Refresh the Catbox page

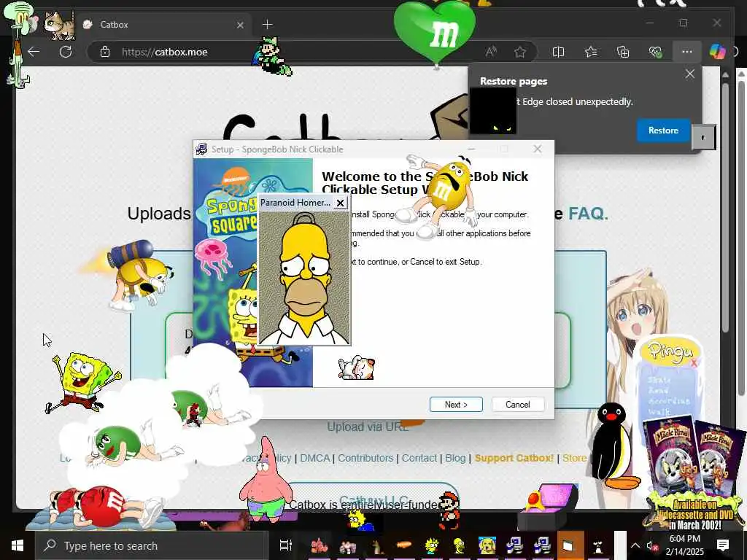[66, 52]
